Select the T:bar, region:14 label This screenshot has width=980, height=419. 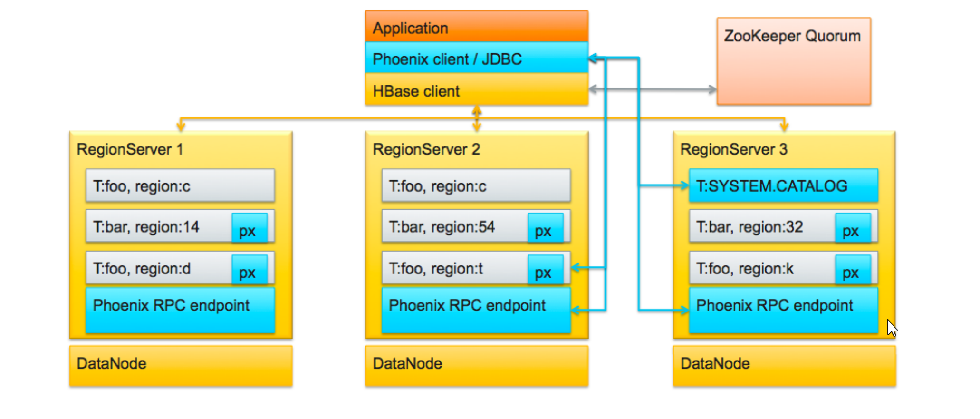click(x=146, y=227)
